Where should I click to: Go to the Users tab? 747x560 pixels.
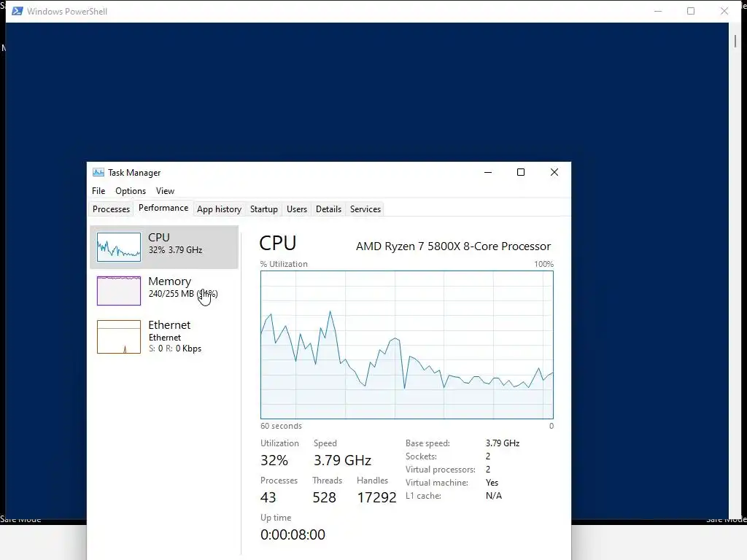297,209
